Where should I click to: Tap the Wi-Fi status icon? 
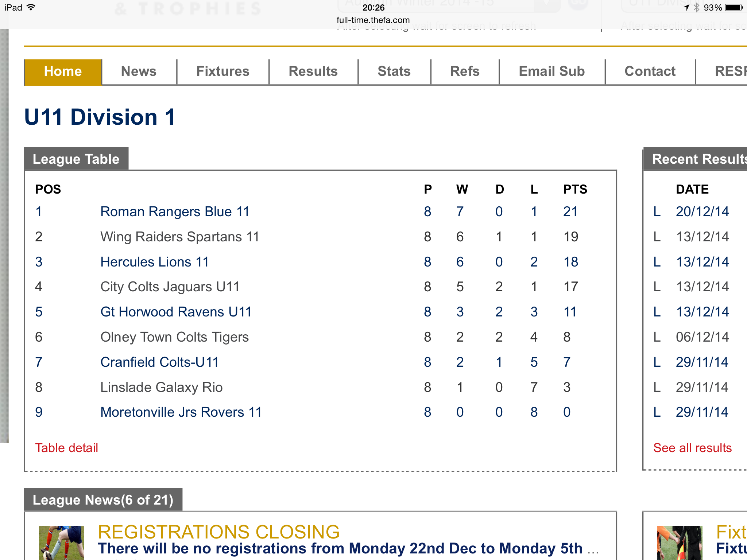coord(31,7)
